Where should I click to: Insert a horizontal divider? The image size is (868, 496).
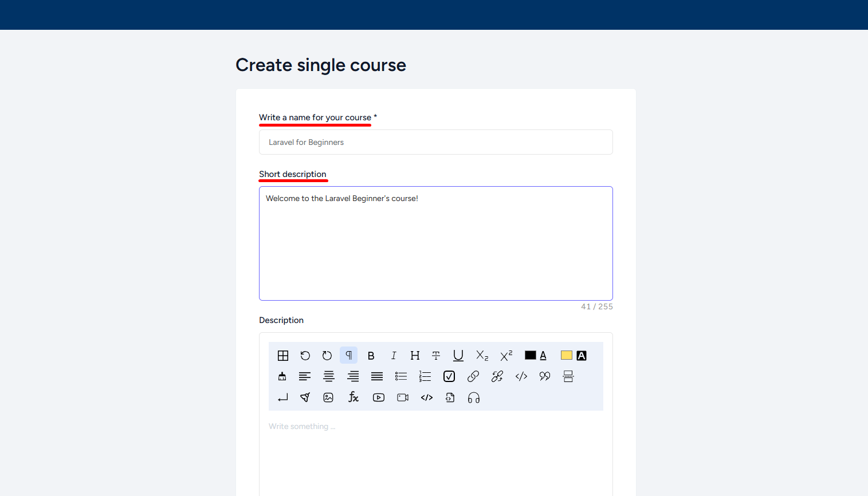(x=568, y=376)
